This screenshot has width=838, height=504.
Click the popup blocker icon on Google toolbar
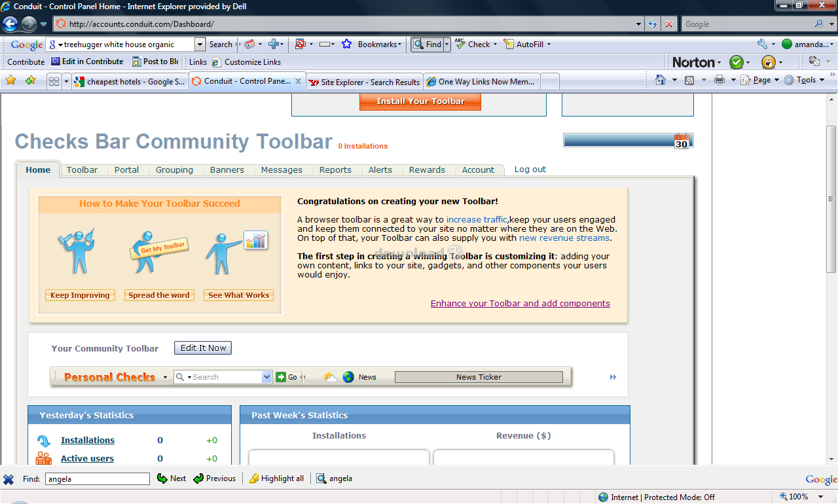[x=300, y=45]
